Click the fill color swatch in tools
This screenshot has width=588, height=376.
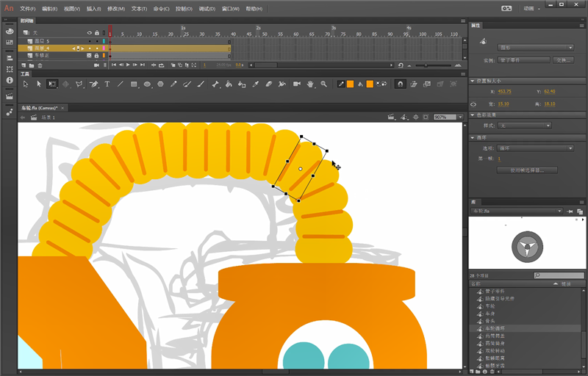pyautogui.click(x=370, y=84)
